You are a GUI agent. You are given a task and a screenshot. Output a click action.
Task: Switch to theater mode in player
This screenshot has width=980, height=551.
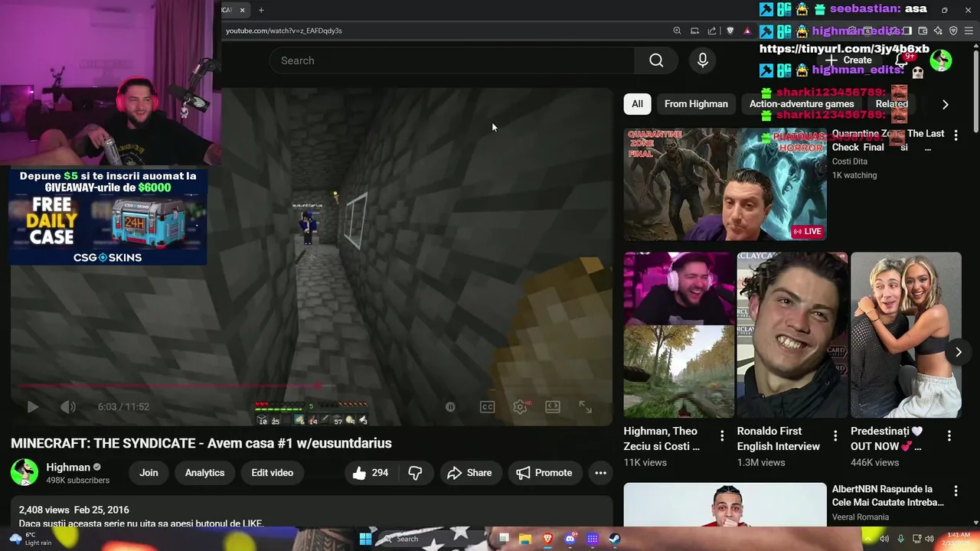(x=553, y=407)
